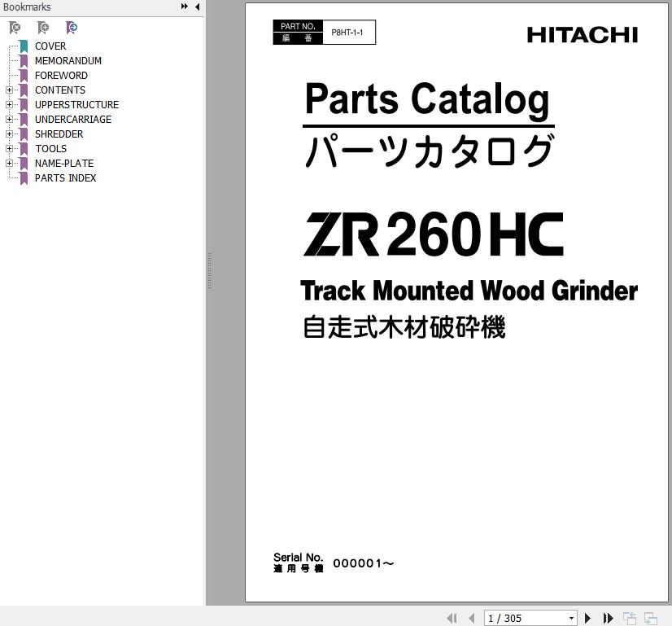The width and height of the screenshot is (672, 626).
Task: Select the SHREDDER bookmark label
Action: 59,134
